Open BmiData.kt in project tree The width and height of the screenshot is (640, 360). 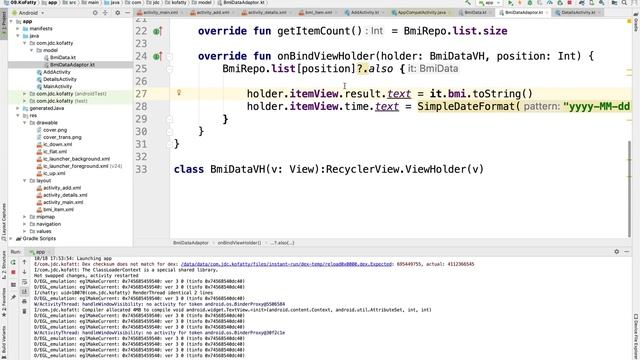click(x=63, y=58)
